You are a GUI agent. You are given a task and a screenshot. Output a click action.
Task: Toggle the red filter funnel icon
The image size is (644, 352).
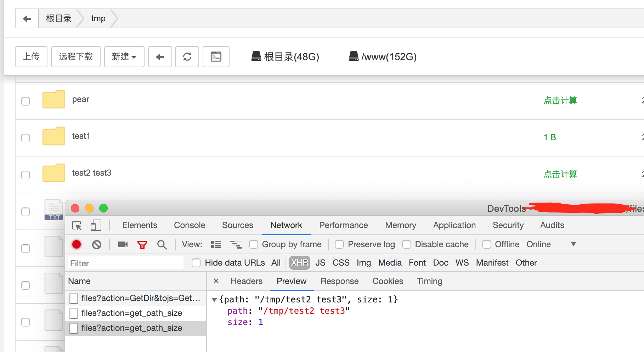142,245
